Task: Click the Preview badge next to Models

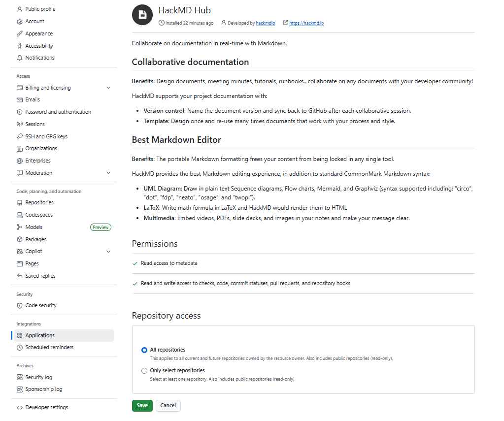Action: click(x=101, y=227)
